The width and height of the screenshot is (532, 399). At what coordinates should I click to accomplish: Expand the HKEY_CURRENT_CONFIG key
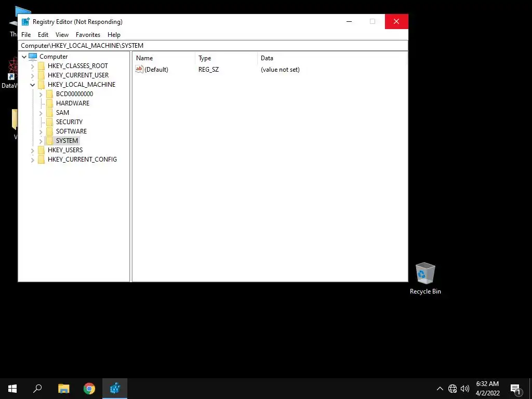pyautogui.click(x=33, y=160)
